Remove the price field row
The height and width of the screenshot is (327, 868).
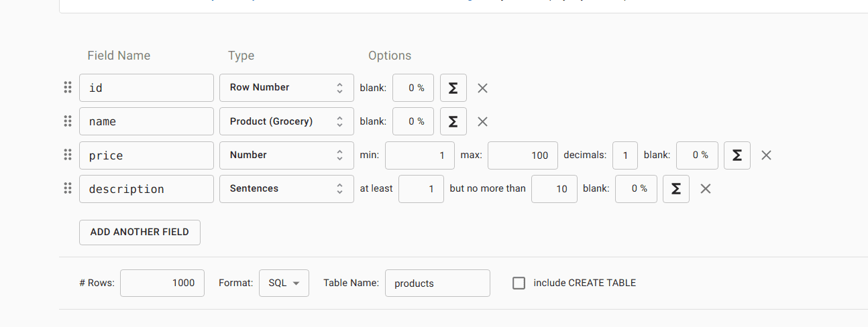coord(766,155)
